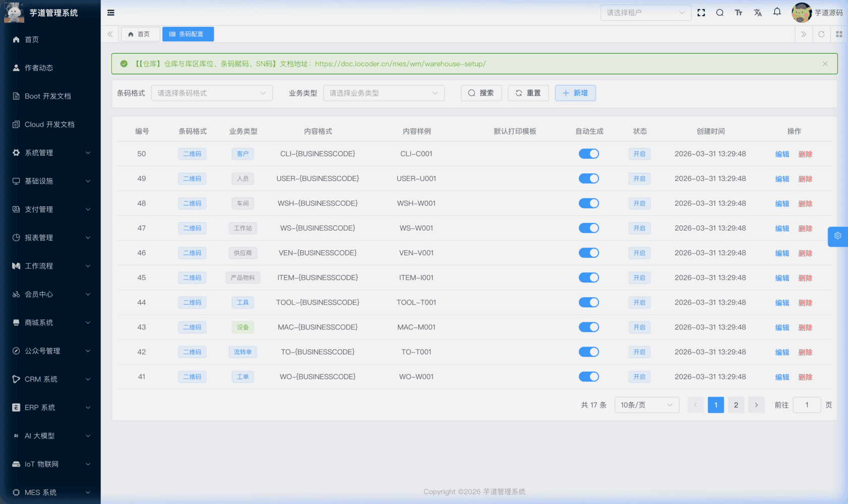Disable auto-generate switch for row 50

coord(589,153)
